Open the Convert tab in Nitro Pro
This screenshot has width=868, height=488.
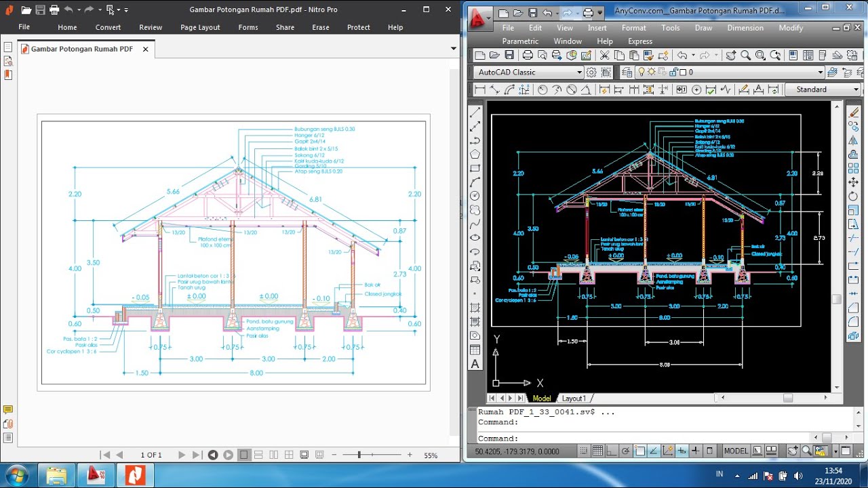pos(108,27)
